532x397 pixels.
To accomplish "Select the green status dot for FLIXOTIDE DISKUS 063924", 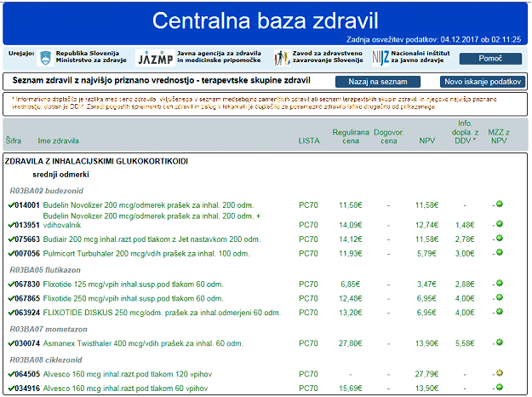I will (x=500, y=312).
